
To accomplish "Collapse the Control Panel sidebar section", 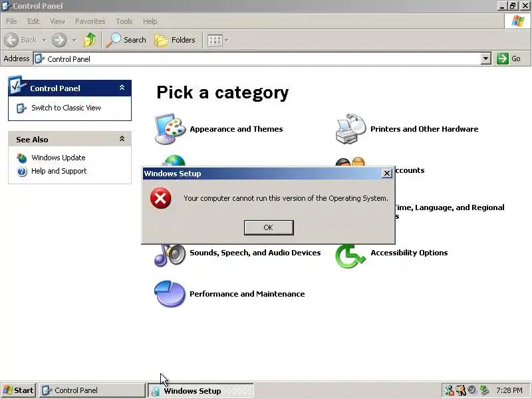I will click(x=122, y=88).
